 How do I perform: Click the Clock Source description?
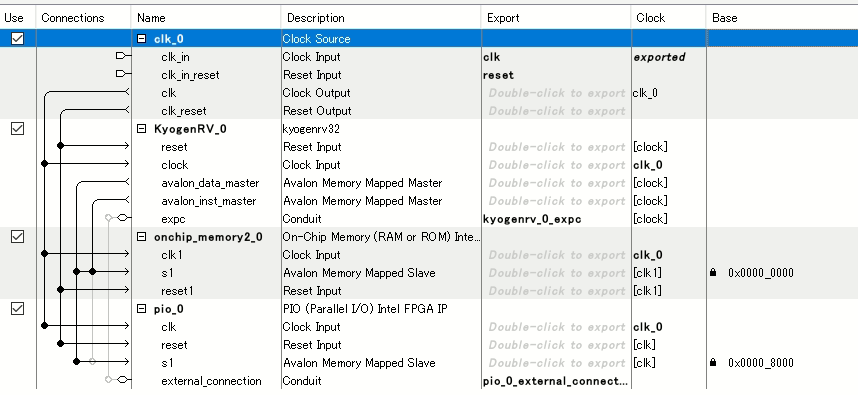[316, 39]
